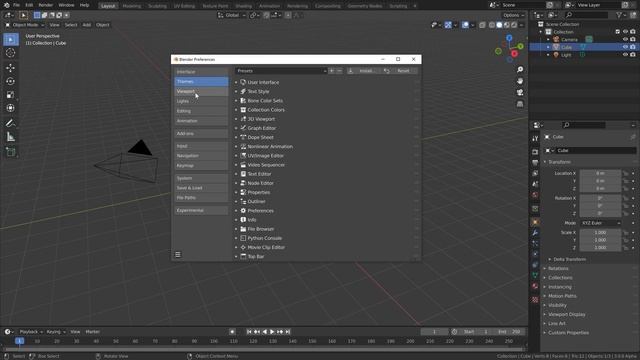640x360 pixels.
Task: Open the XYZ Euler rotation mode dropdown
Action: pos(600,223)
